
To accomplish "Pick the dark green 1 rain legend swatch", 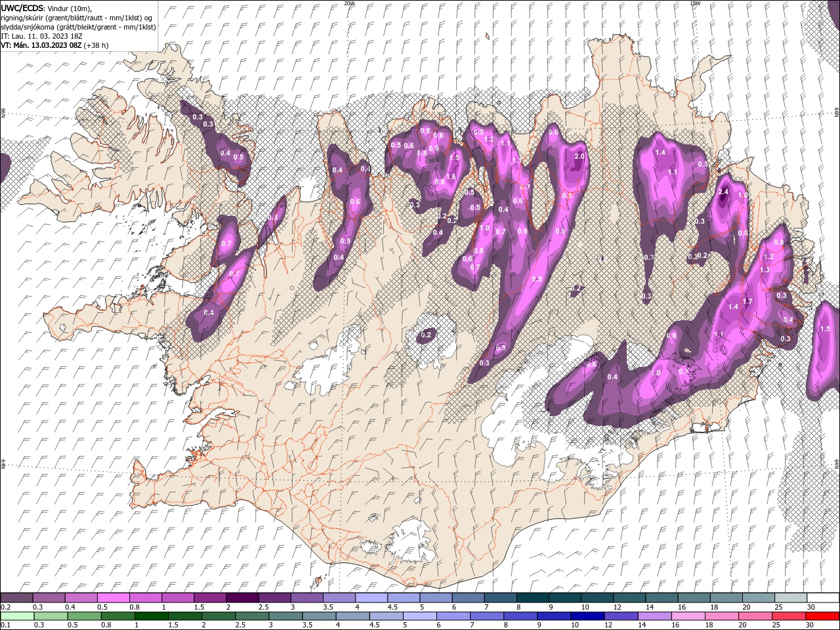I will point(152,616).
